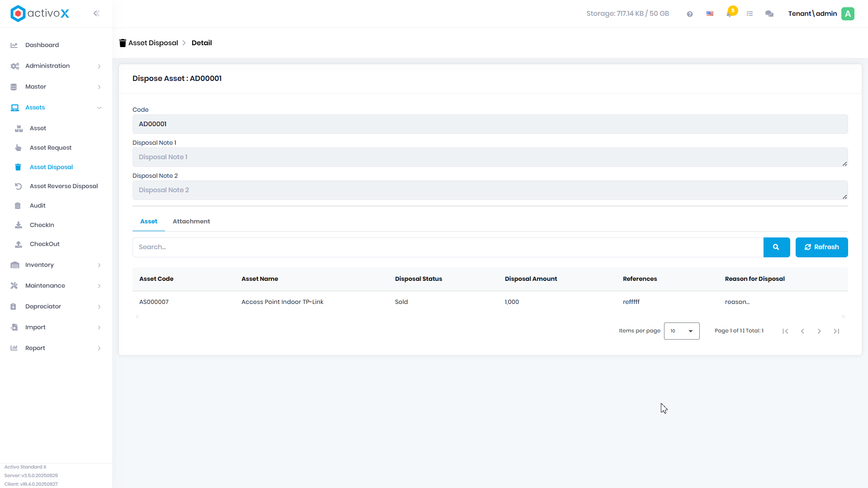This screenshot has width=868, height=488.
Task: Click the Asset Disposal trash icon in sidebar
Action: pyautogui.click(x=18, y=167)
